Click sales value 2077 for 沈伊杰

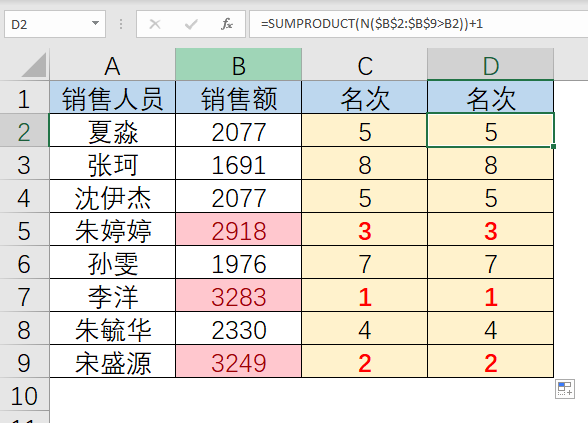(238, 196)
